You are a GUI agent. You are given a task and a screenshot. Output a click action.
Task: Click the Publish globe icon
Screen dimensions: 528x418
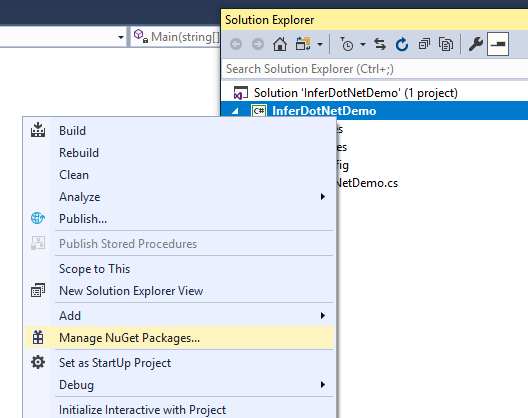tap(38, 218)
